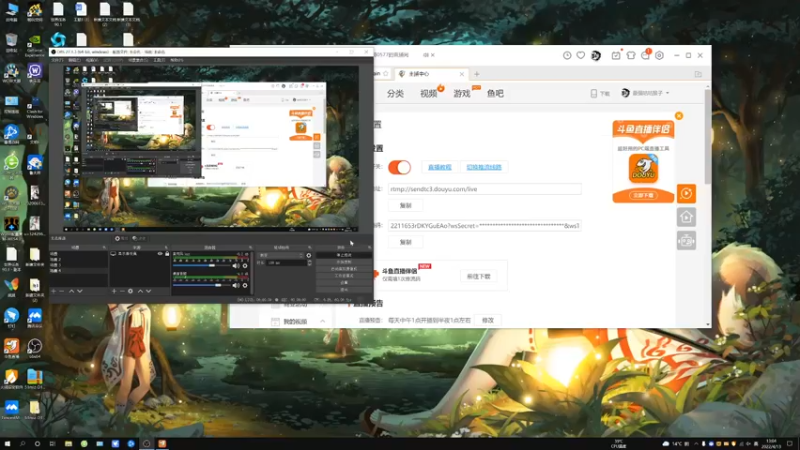Screen dimensions: 800x450
Task: Mute the second audio mixer channel
Action: click(x=236, y=286)
